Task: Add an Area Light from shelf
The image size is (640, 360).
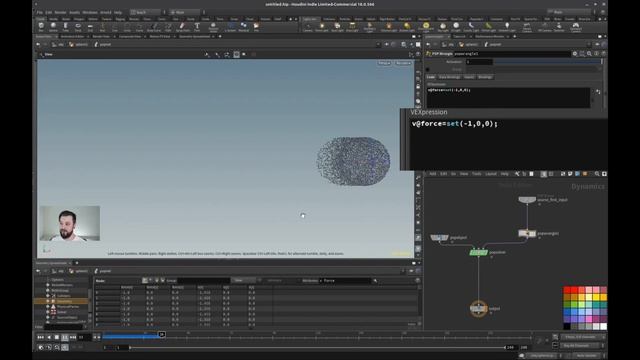Action: click(x=352, y=27)
